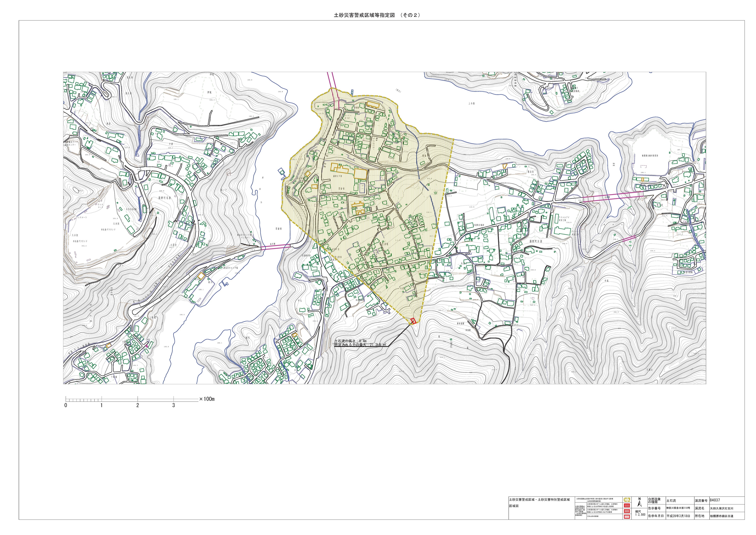Click the location 相模原市緑区日連

point(721,516)
